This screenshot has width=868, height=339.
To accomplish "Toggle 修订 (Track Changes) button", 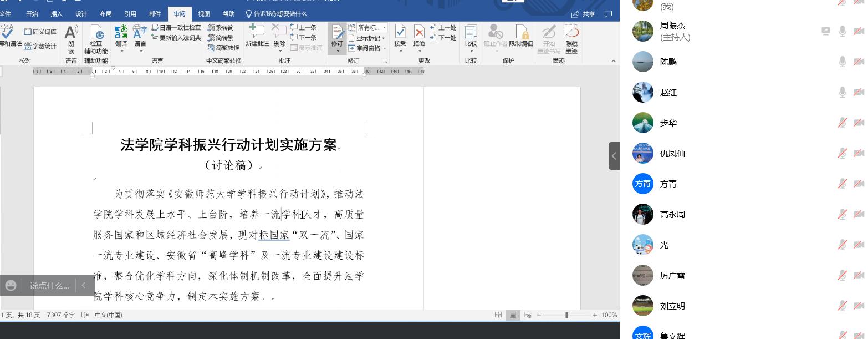I will click(337, 34).
